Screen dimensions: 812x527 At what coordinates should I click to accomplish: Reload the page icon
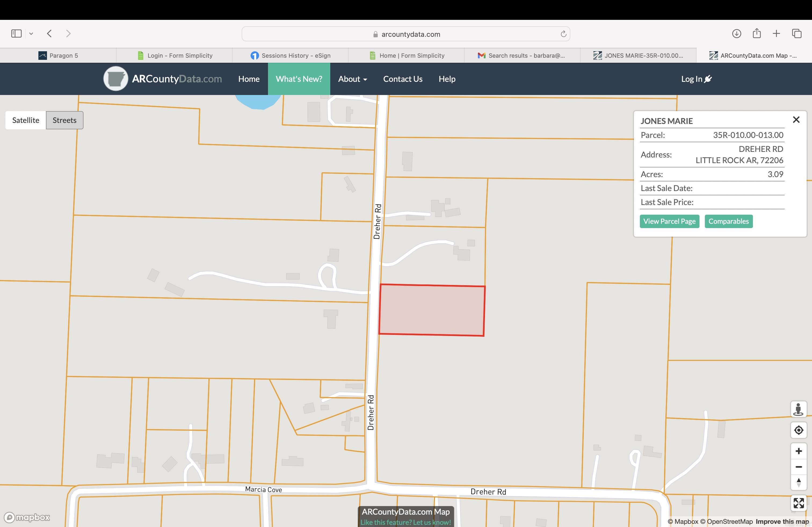(563, 34)
